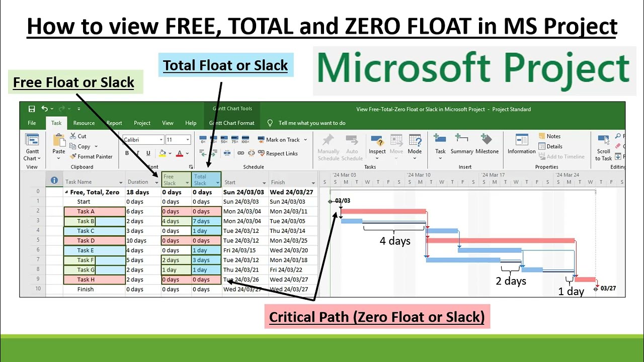Screen dimensions: 644x362
Task: Open the Duration column filter arrow
Action: 156,183
